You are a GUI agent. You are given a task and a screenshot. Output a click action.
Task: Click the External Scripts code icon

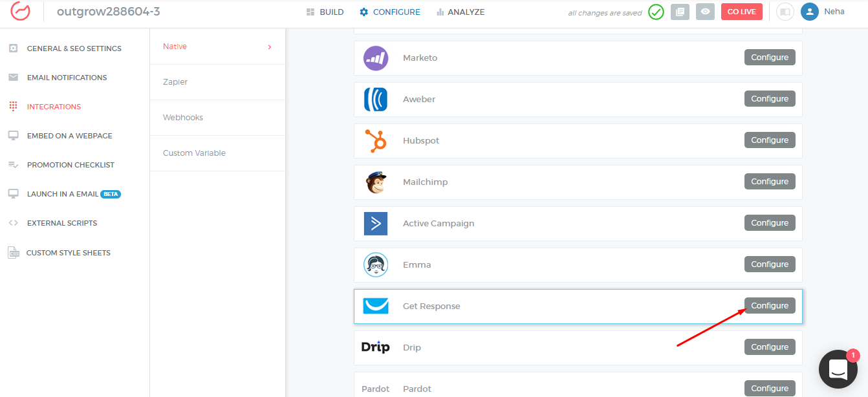13,223
